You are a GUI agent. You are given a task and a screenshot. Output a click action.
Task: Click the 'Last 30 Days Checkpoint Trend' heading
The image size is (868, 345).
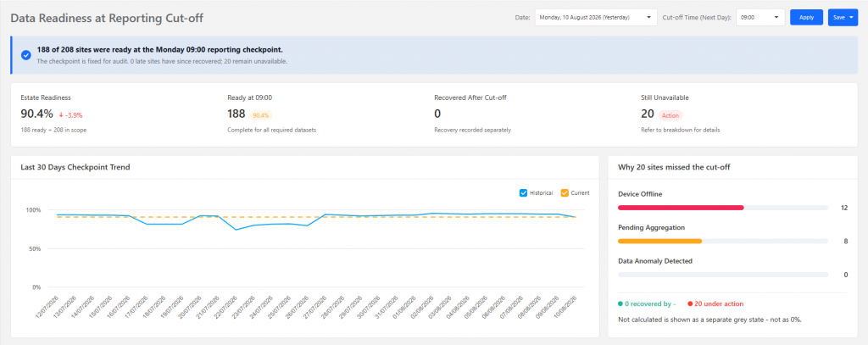[75, 167]
